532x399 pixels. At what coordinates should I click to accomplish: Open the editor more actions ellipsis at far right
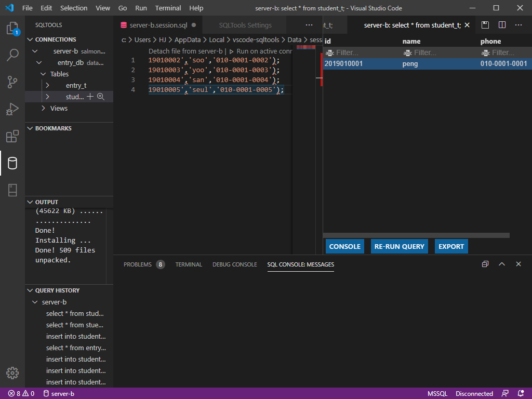point(518,25)
